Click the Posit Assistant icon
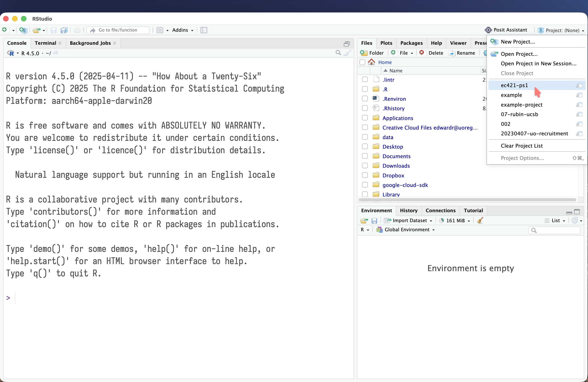Image resolution: width=588 pixels, height=382 pixels. pos(488,30)
